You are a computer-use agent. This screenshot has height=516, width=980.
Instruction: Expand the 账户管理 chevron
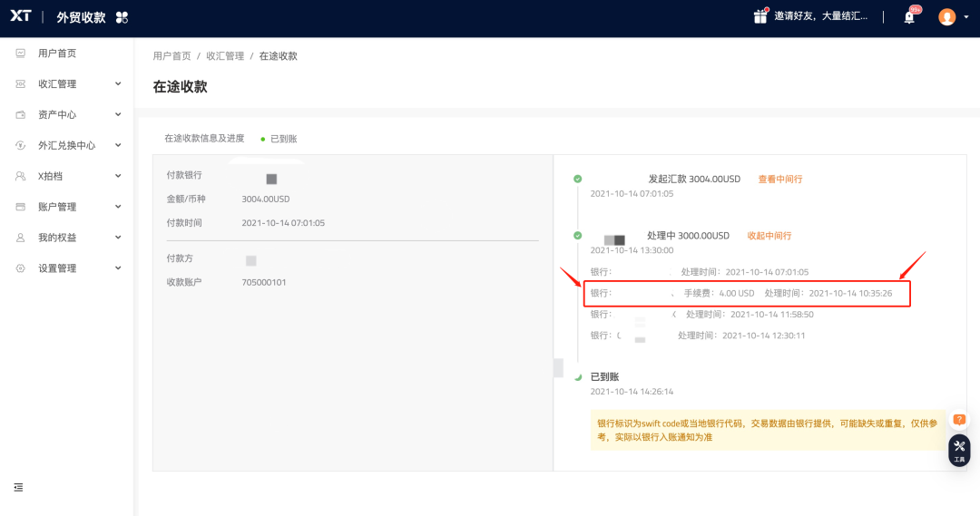coord(118,206)
